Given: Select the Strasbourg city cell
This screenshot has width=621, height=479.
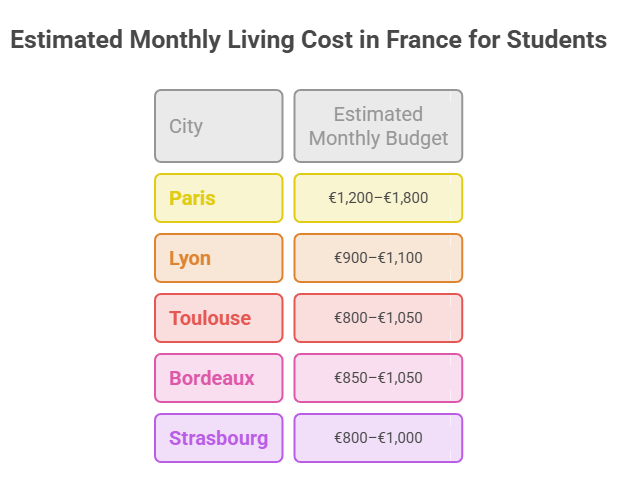Looking at the screenshot, I should pyautogui.click(x=219, y=438).
